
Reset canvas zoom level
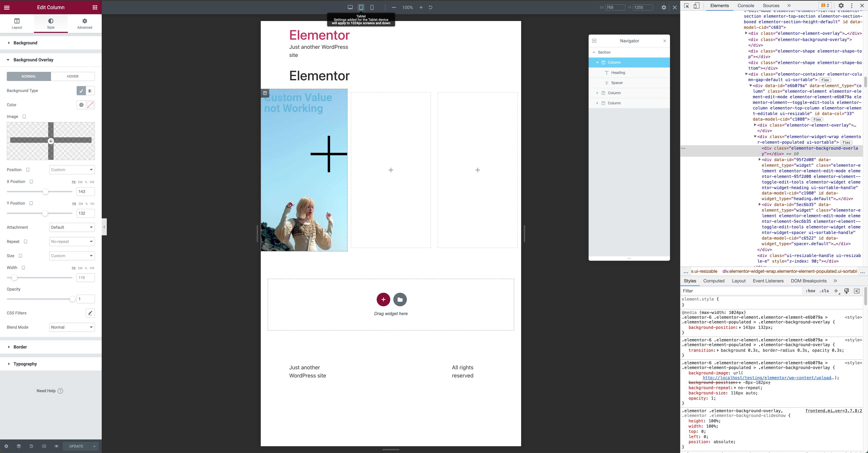tap(430, 7)
